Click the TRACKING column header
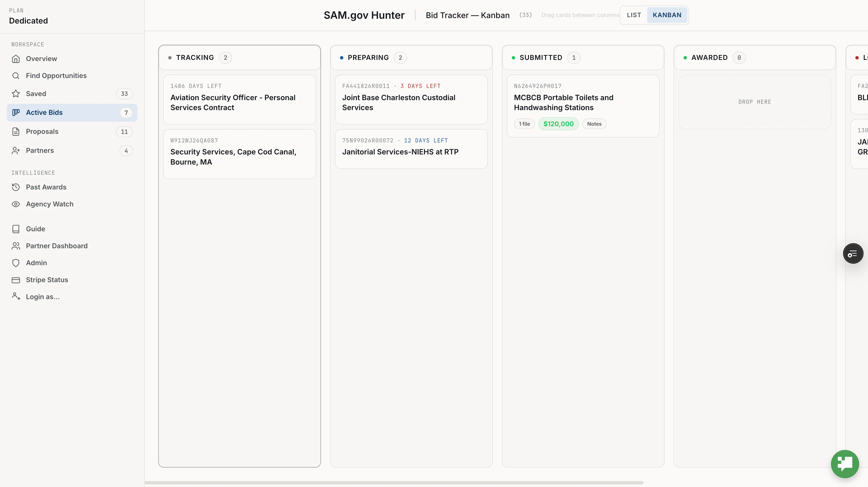868x487 pixels. [x=240, y=58]
